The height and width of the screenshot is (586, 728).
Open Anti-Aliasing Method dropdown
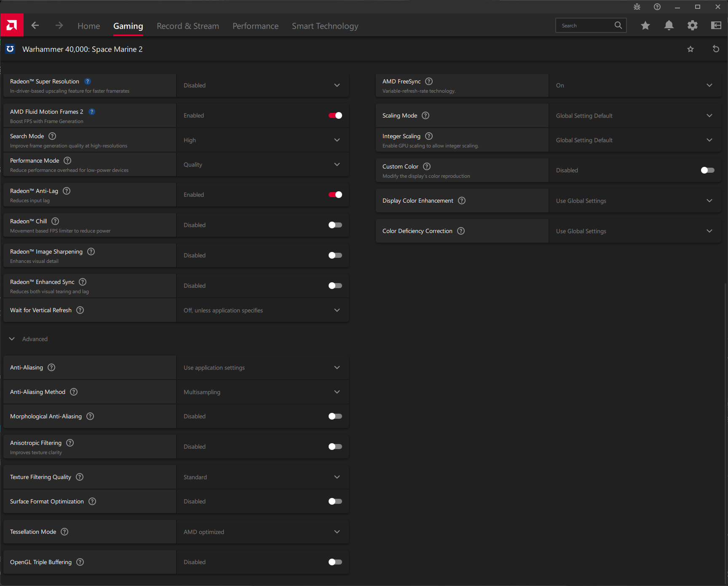pyautogui.click(x=263, y=392)
